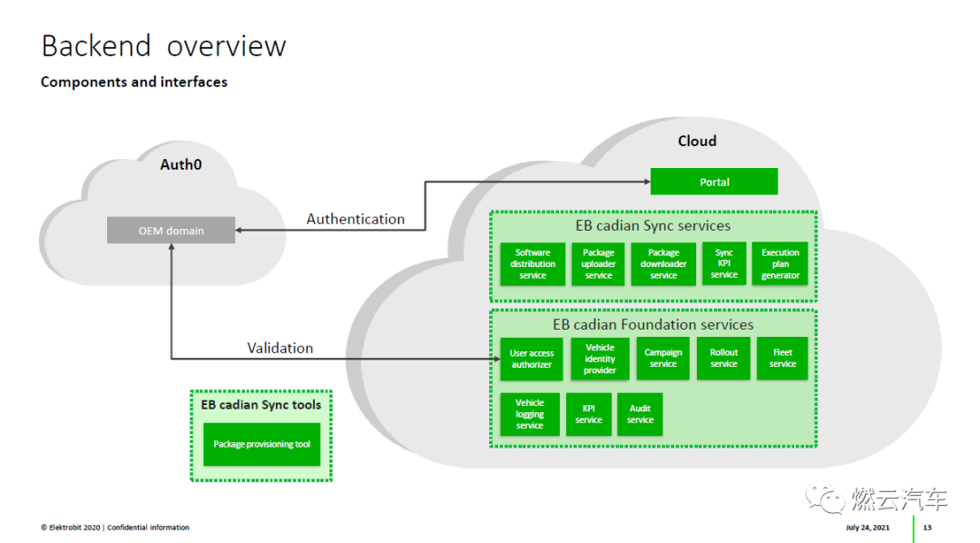Select the Cloud heading text
Viewport: 980px width, 543px height.
tap(697, 142)
